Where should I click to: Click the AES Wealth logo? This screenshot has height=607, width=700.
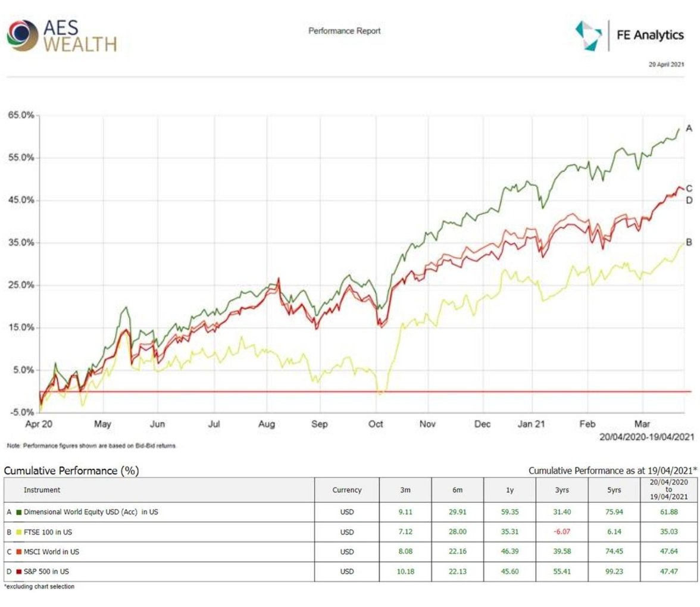click(62, 36)
